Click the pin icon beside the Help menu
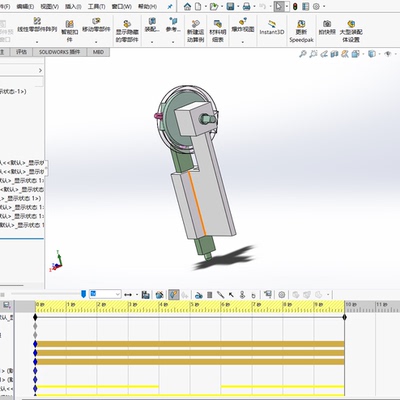The image size is (400, 400). click(170, 6)
